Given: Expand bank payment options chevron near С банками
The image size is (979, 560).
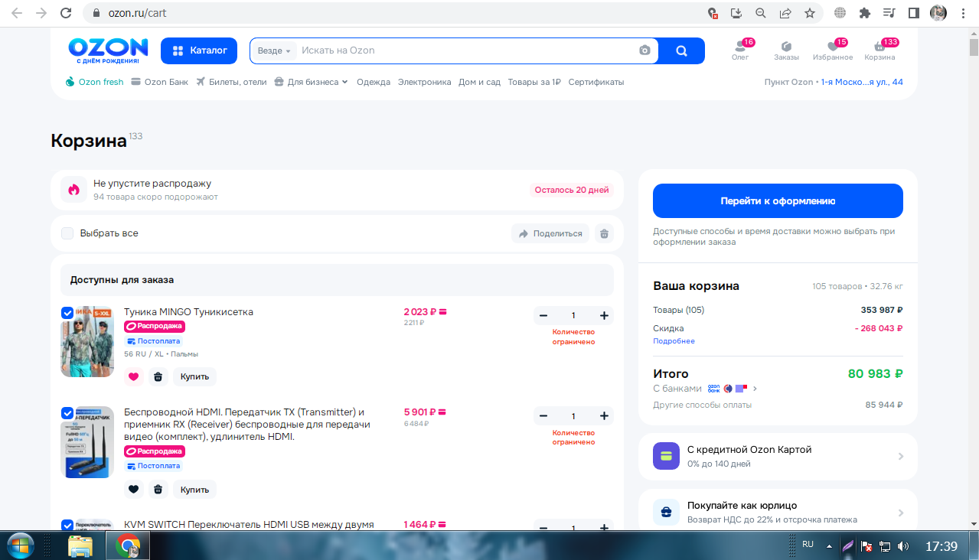Looking at the screenshot, I should (755, 389).
